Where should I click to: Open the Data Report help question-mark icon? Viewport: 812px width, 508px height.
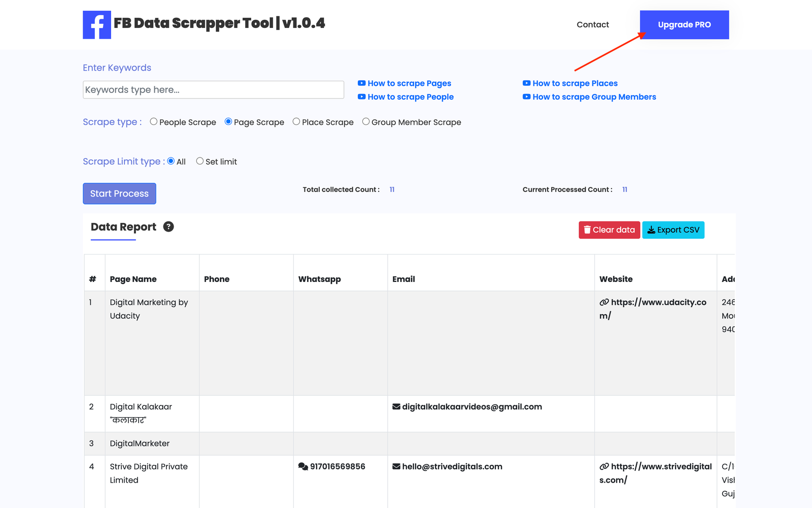point(168,227)
